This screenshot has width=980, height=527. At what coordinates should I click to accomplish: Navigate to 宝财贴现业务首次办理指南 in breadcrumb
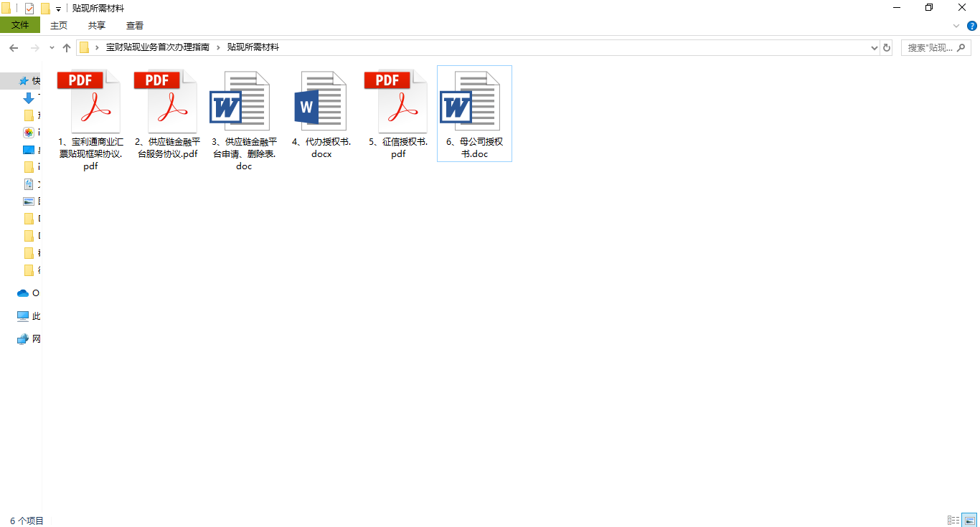coord(158,47)
